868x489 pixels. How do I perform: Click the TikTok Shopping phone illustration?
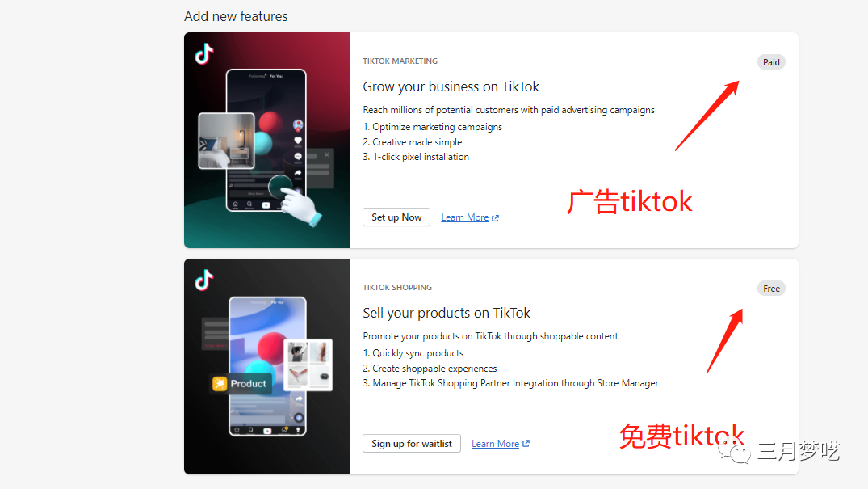coord(267,366)
